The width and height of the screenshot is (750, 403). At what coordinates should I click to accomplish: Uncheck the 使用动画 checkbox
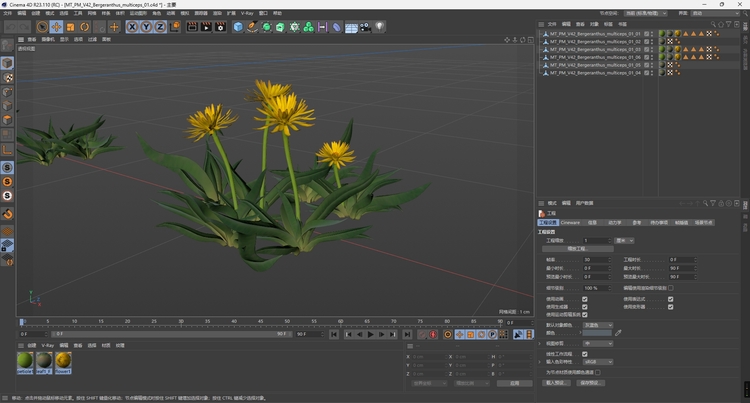[x=585, y=298]
